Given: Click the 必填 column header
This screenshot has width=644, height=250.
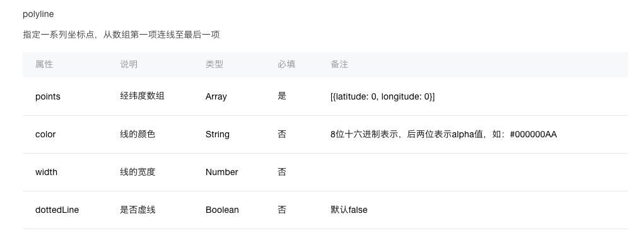Looking at the screenshot, I should (286, 64).
